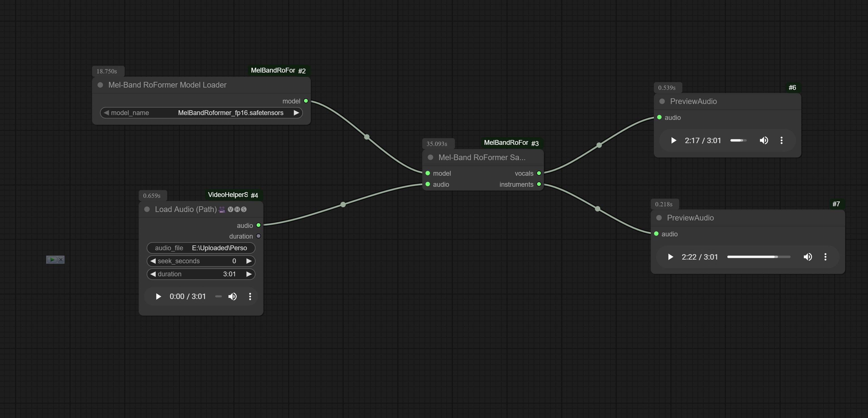Select previous model_name with left arrow

point(106,113)
